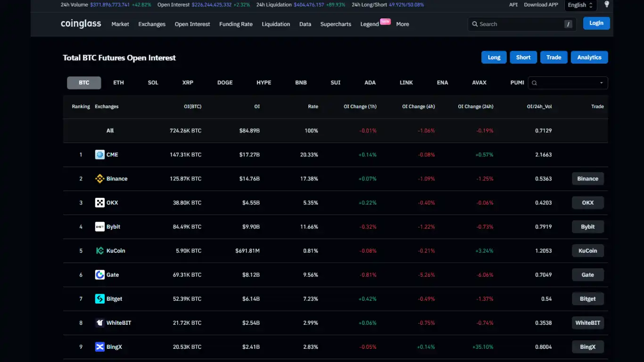Click the blue Short button

(523, 58)
